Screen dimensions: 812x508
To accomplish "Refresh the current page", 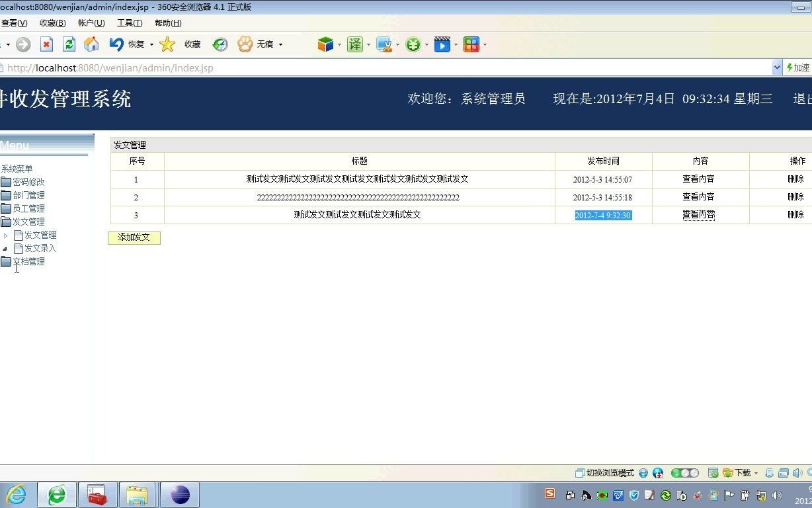I will click(x=69, y=44).
